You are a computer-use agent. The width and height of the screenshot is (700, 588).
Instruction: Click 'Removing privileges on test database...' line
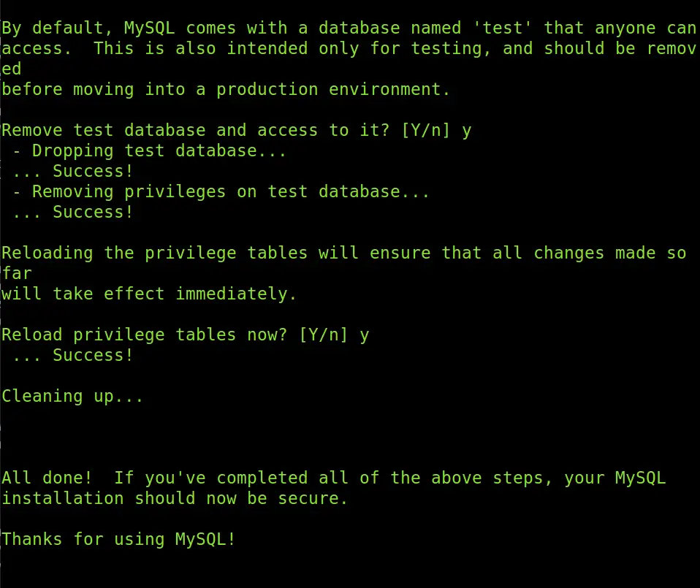point(221,192)
